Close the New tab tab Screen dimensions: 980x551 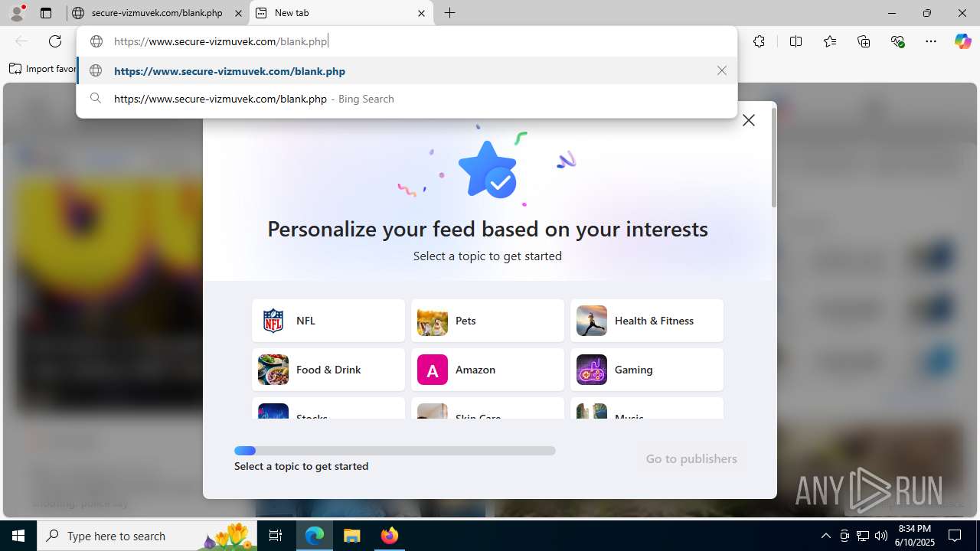[422, 13]
